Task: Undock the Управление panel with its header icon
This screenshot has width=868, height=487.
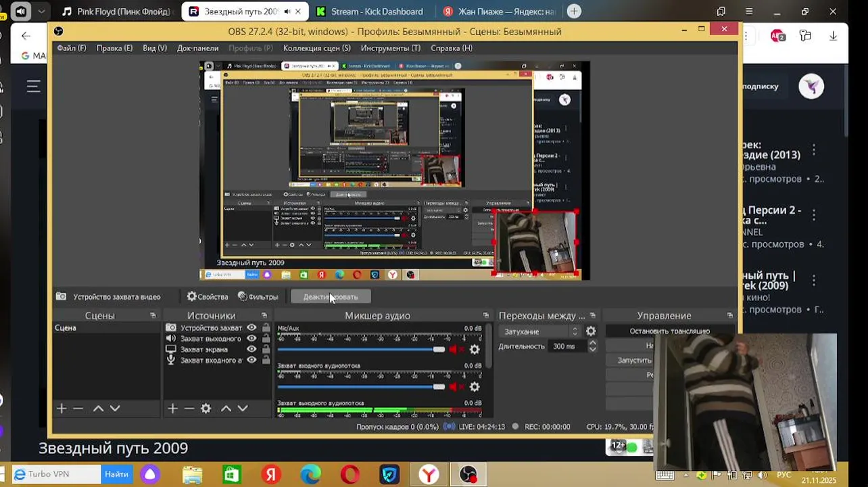Action: pyautogui.click(x=729, y=315)
